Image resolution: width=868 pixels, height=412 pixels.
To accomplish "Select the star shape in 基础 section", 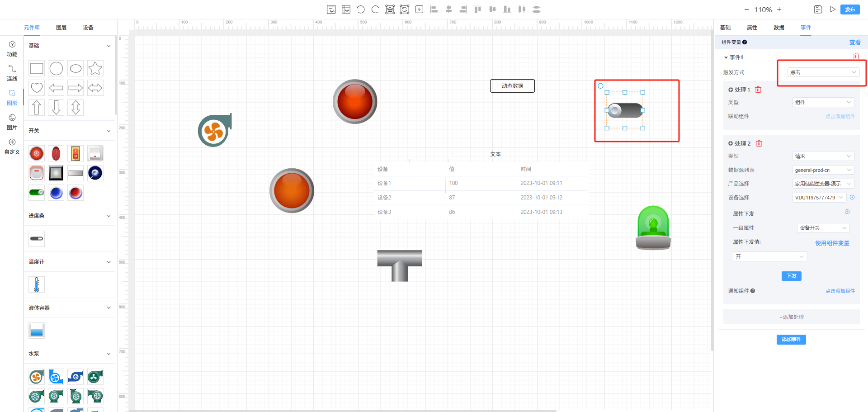I will point(95,69).
